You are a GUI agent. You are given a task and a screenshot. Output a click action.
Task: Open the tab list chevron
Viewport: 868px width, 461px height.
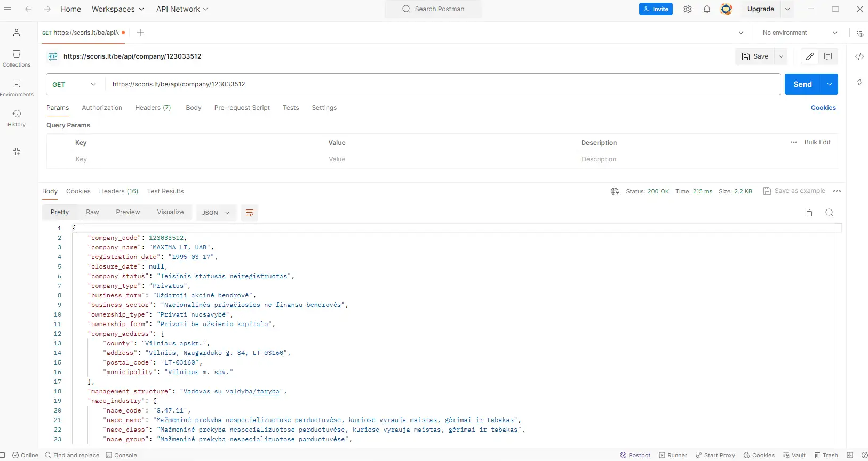[741, 33]
